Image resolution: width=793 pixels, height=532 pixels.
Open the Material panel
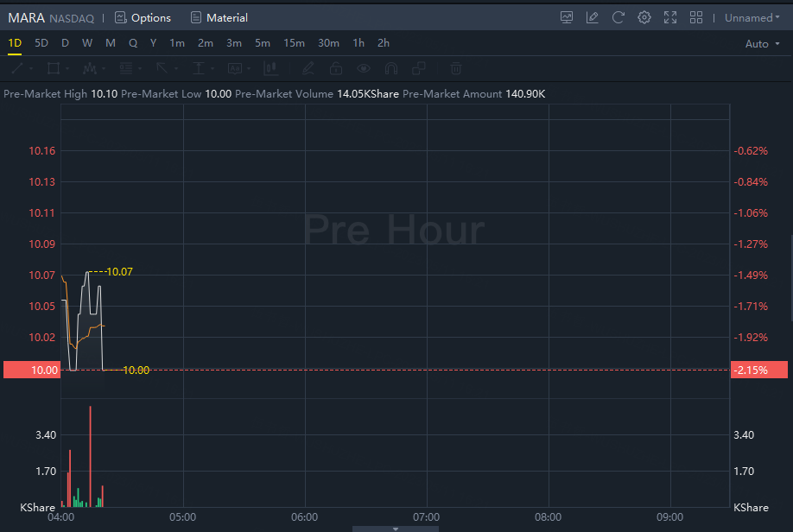pos(219,17)
